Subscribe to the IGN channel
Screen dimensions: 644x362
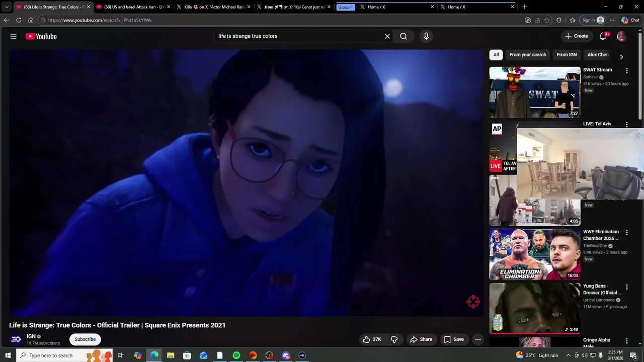pyautogui.click(x=85, y=339)
